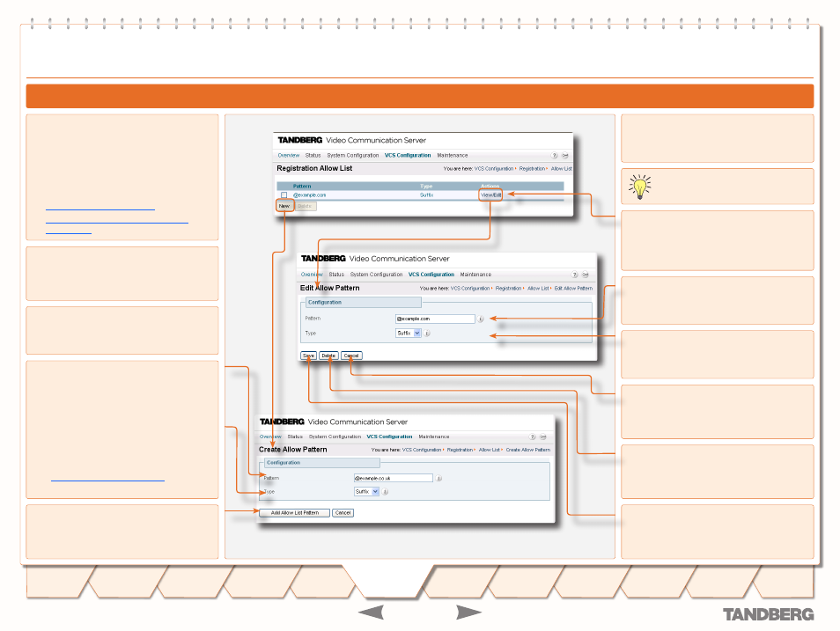Click Create Allow Pattern breadcrumb link
This screenshot has height=631, width=840.
point(528,450)
